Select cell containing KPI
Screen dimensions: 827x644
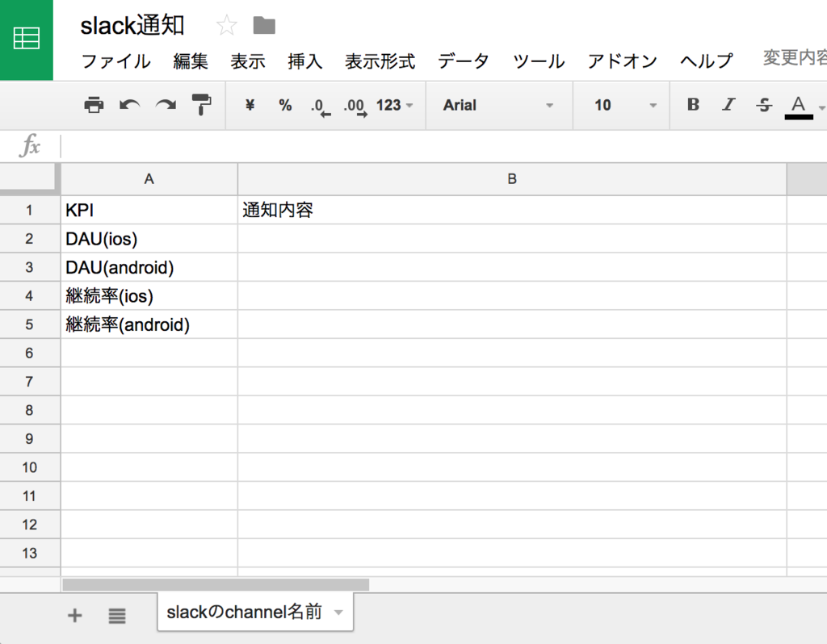tap(149, 211)
